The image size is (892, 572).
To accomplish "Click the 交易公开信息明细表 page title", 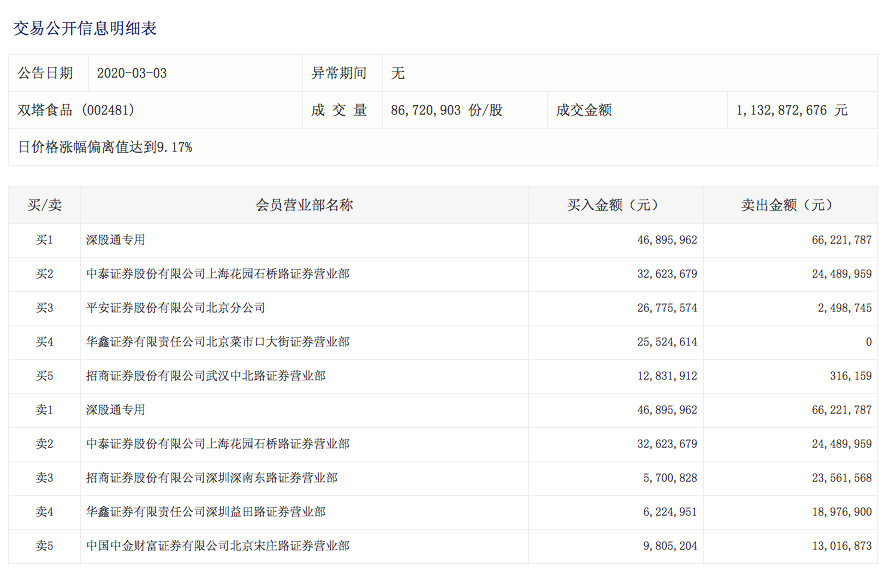I will (85, 28).
